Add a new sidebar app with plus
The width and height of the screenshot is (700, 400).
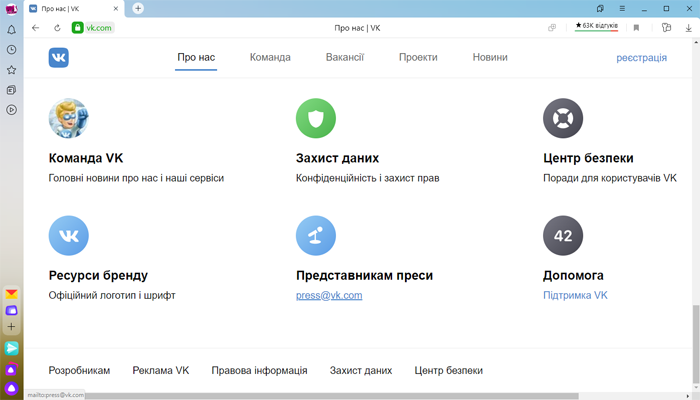(x=12, y=326)
